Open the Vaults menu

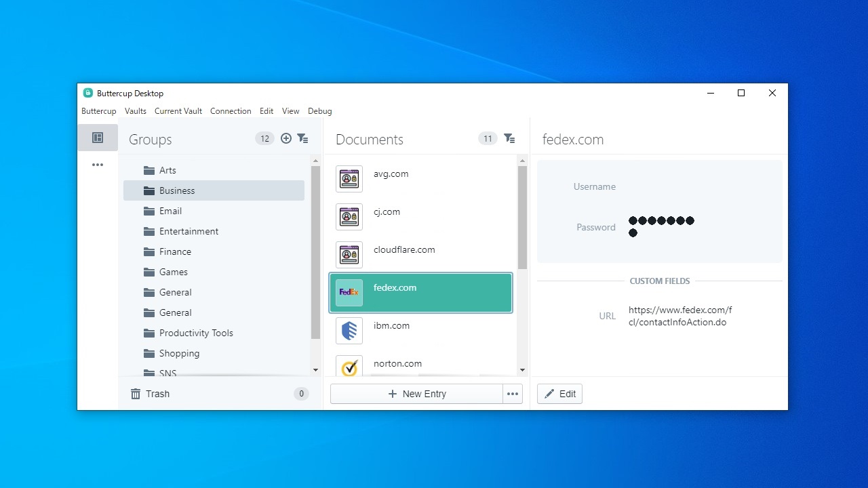point(136,111)
